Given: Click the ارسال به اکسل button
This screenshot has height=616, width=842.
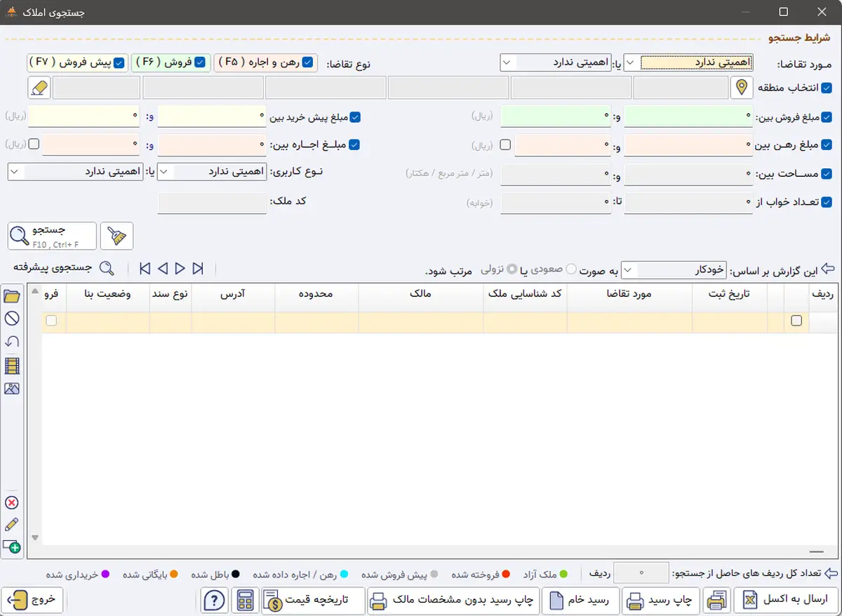Looking at the screenshot, I should coord(786,601).
